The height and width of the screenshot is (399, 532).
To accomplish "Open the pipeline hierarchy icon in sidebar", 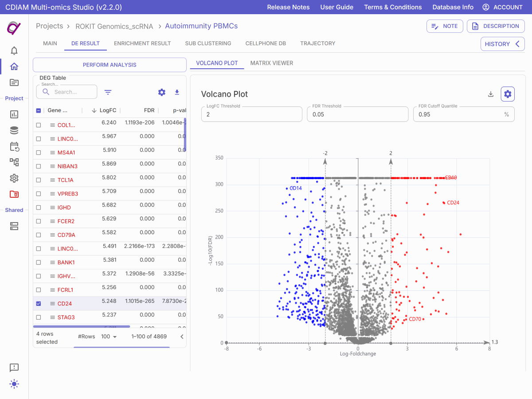I will [14, 162].
